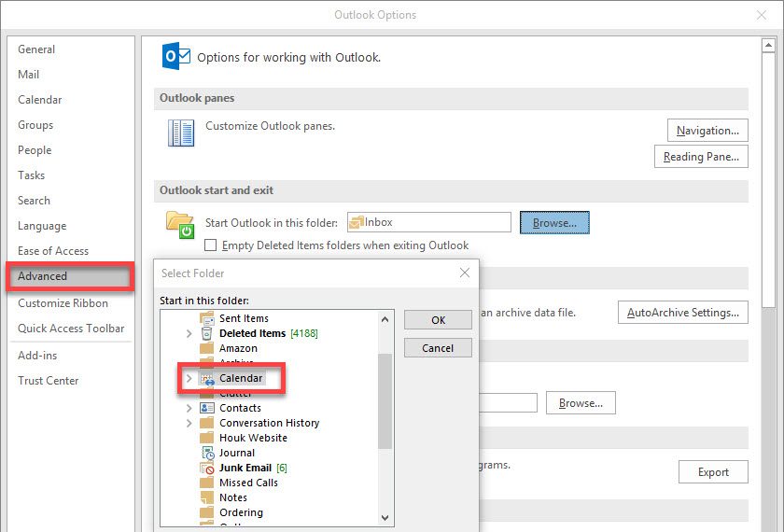Click the Navigation... button
Image resolution: width=784 pixels, height=532 pixels.
coord(707,131)
